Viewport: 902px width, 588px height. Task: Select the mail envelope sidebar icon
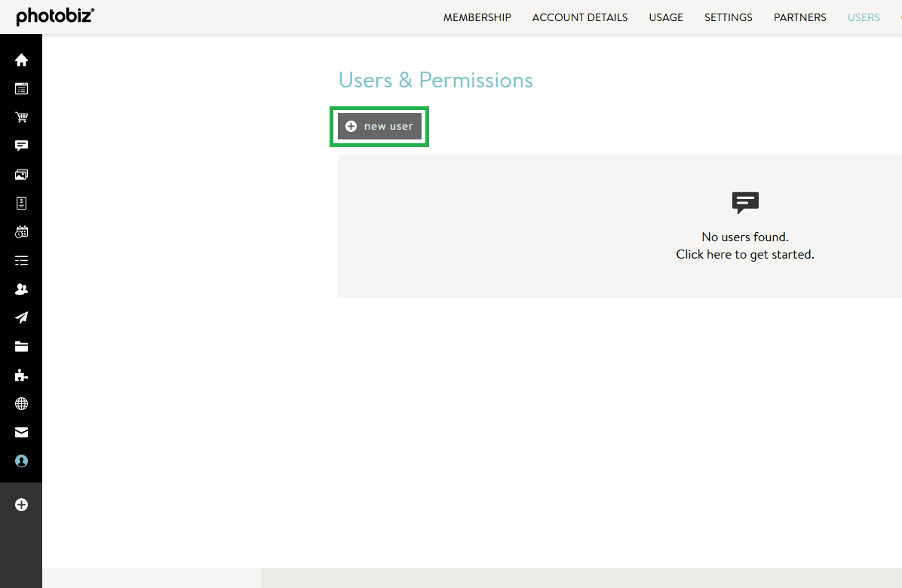point(21,432)
